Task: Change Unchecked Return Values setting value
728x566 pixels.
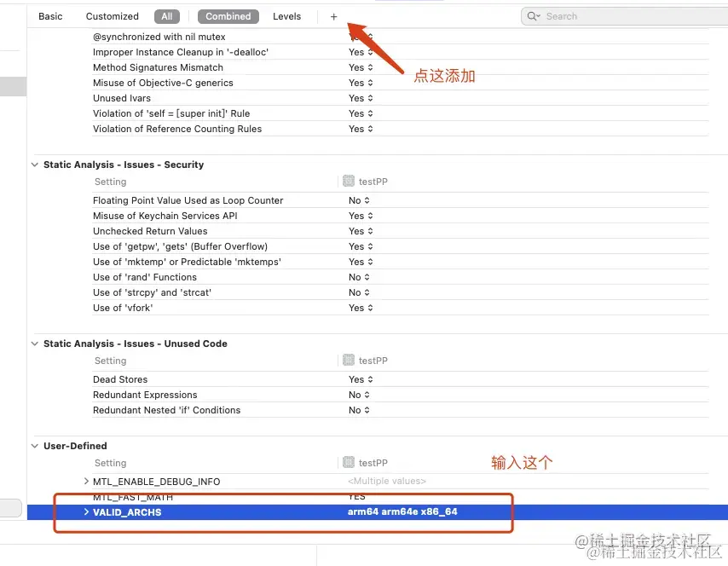Action: (x=361, y=231)
